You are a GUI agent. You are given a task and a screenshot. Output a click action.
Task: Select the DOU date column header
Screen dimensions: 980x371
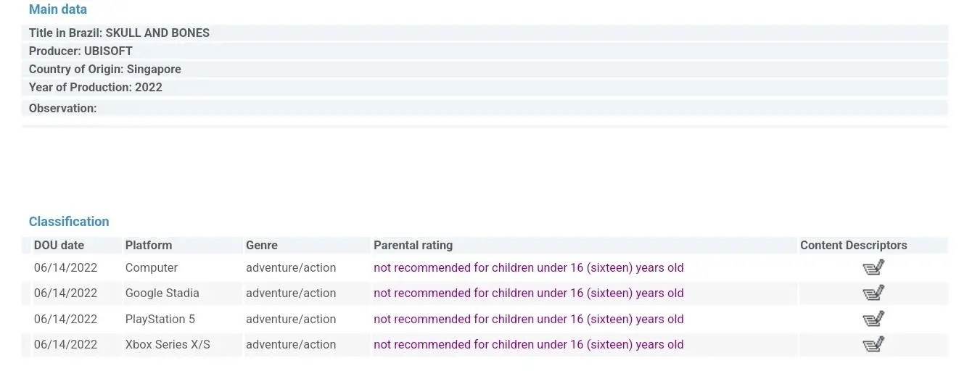click(x=59, y=245)
